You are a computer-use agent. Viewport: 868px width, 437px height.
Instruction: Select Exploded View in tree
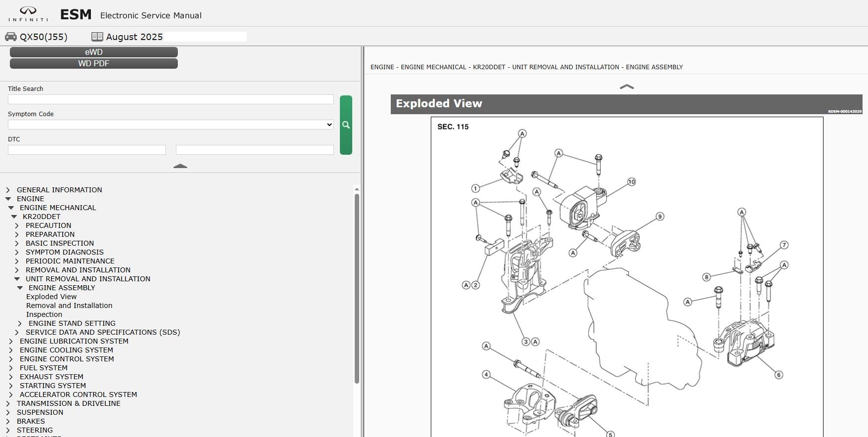coord(51,297)
